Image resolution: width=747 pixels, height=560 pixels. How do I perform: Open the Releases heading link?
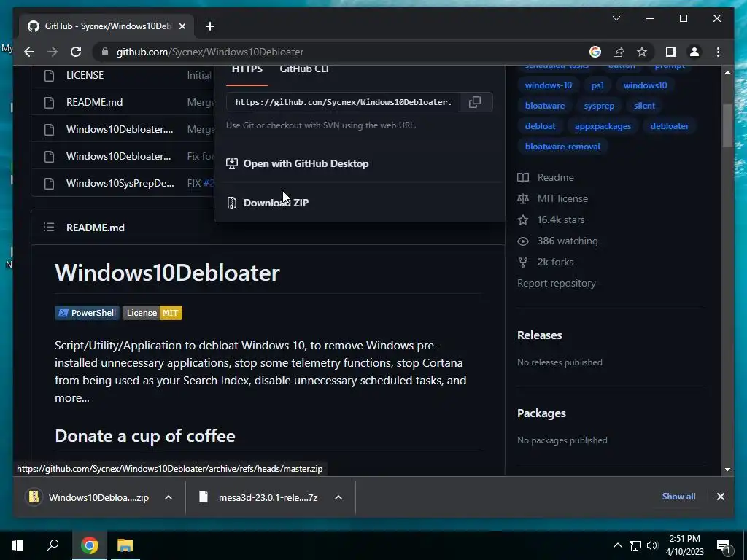(x=540, y=335)
